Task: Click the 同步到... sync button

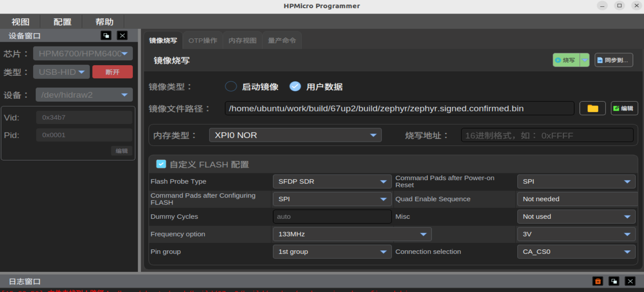Action: [x=614, y=60]
